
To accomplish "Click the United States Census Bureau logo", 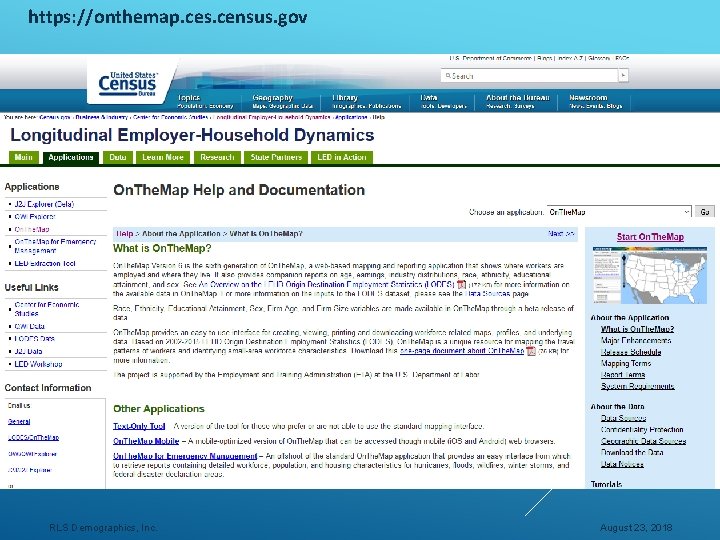I will tap(128, 84).
